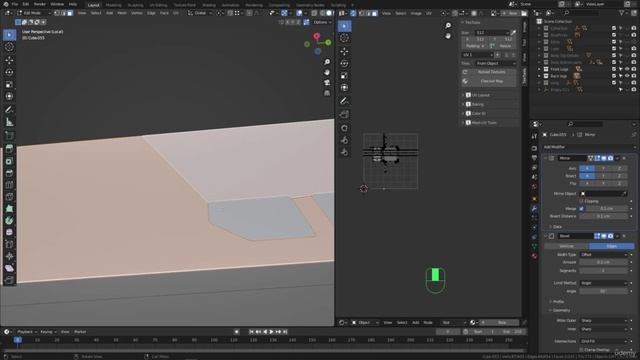Image resolution: width=640 pixels, height=360 pixels.
Task: Open the Options dropdown in viewport
Action: pos(322,22)
